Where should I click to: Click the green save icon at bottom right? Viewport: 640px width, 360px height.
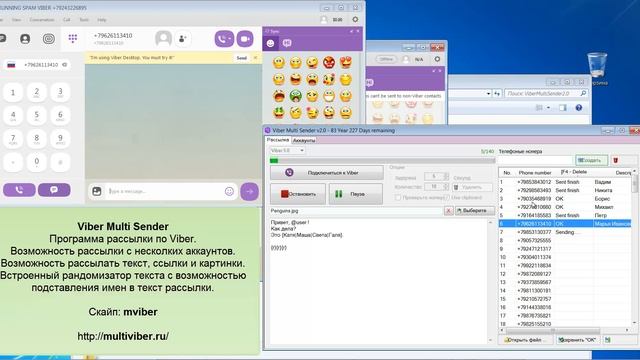click(x=608, y=340)
